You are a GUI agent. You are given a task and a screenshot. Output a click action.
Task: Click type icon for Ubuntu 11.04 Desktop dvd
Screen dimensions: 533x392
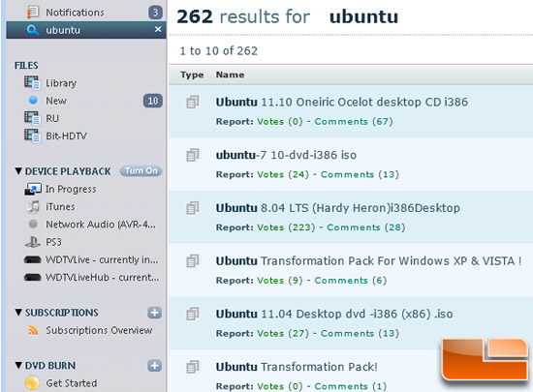click(x=193, y=314)
